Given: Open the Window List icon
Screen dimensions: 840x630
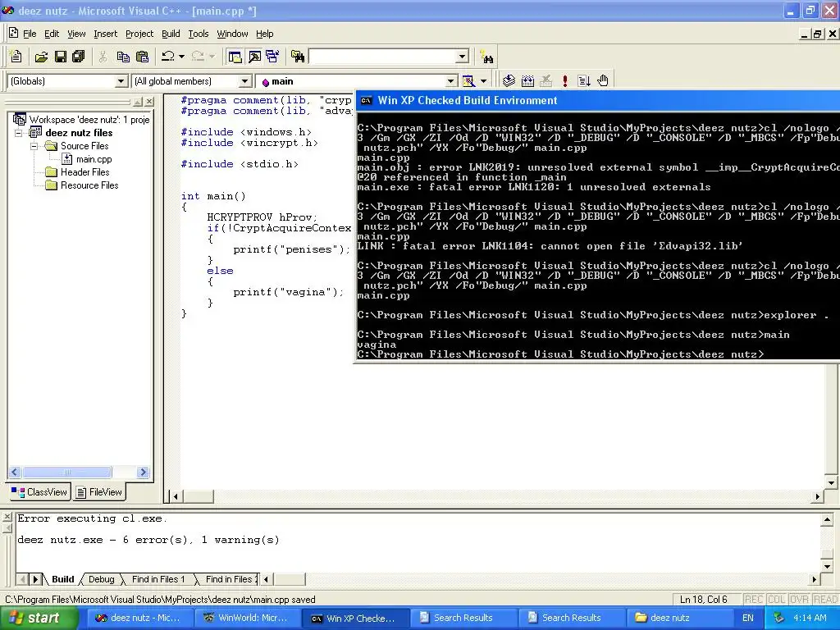Looking at the screenshot, I should click(272, 57).
